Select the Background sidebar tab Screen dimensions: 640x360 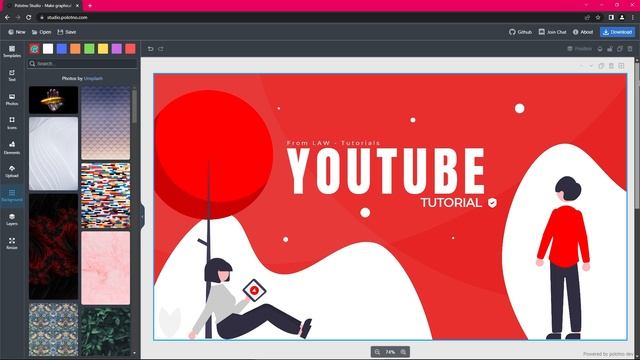[12, 195]
